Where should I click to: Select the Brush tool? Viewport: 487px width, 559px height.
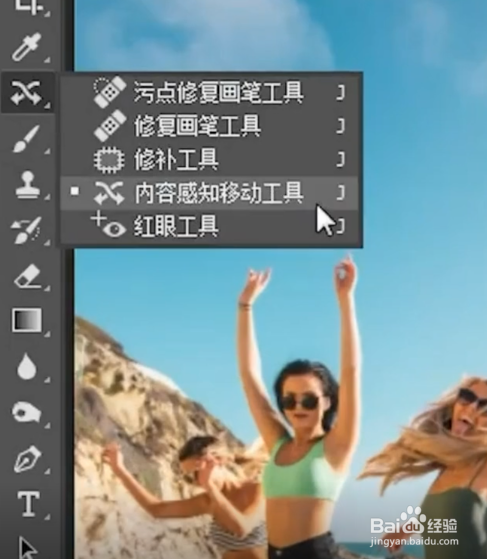(26, 138)
